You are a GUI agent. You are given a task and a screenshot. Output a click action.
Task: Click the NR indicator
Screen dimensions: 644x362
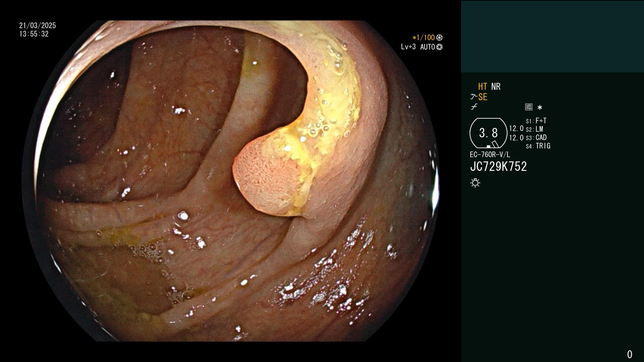[x=496, y=86]
